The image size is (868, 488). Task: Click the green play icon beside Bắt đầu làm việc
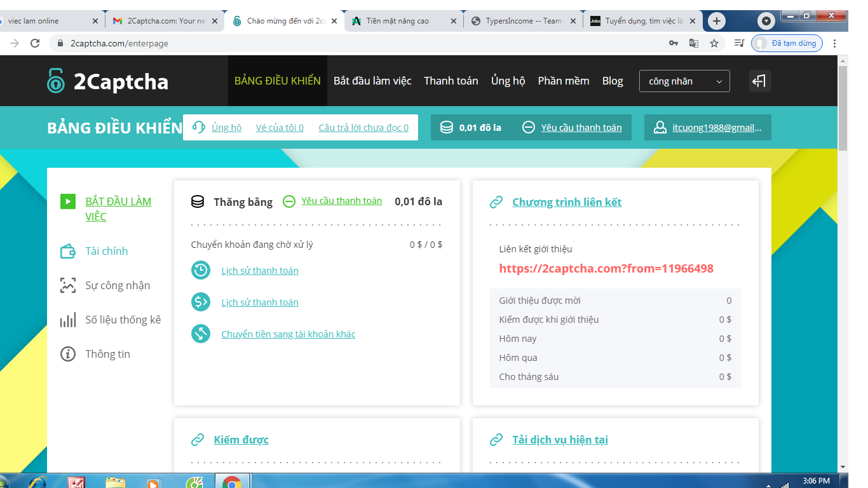pos(68,202)
